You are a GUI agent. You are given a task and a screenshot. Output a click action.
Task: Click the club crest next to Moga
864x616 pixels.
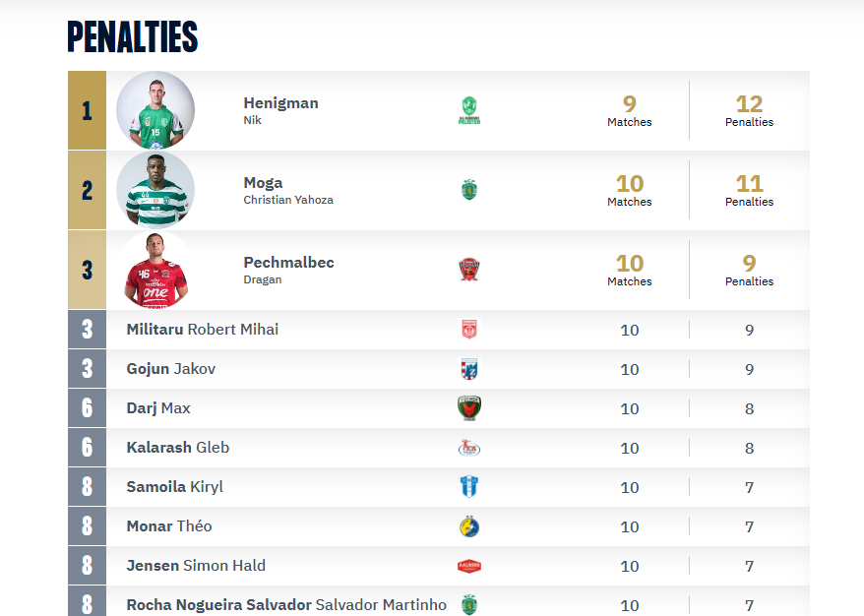coord(469,190)
